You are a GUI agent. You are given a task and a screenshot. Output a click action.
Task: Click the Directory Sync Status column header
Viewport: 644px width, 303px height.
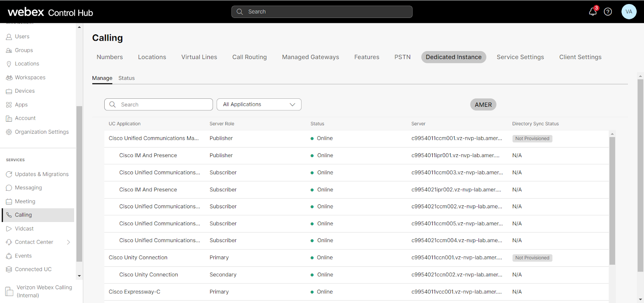point(535,124)
